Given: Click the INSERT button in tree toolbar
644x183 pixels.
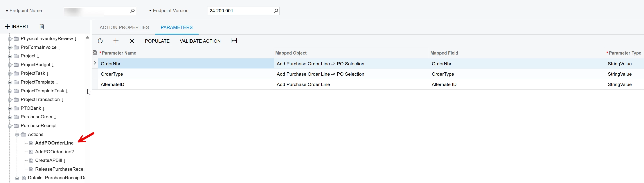Looking at the screenshot, I should tap(17, 27).
